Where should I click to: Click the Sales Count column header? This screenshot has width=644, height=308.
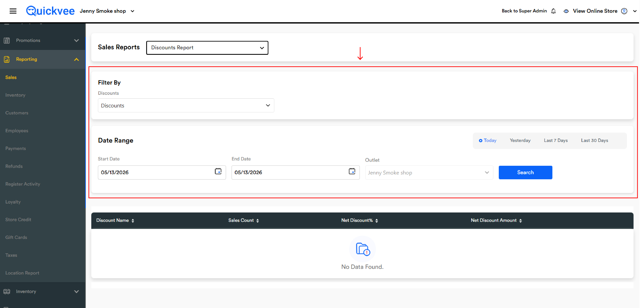(x=241, y=220)
